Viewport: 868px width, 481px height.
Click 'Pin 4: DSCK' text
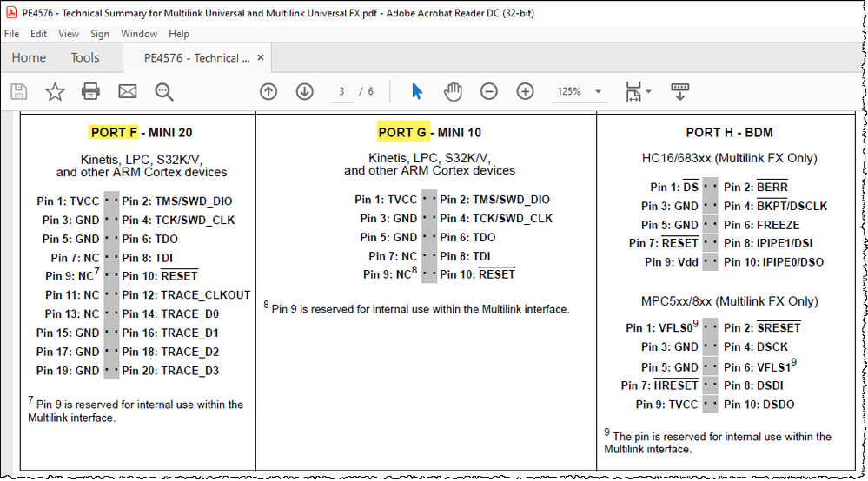tap(756, 346)
